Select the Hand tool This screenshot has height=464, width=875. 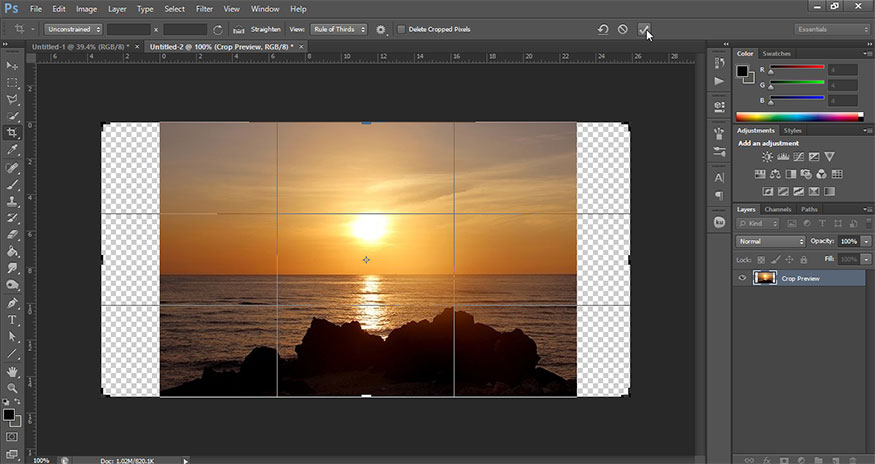pyautogui.click(x=13, y=371)
